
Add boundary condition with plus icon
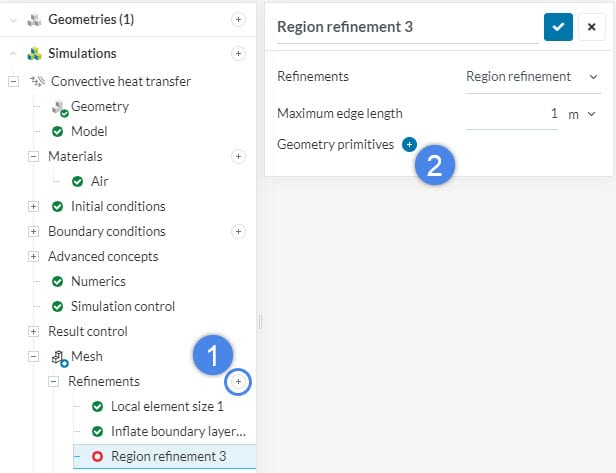coord(238,231)
